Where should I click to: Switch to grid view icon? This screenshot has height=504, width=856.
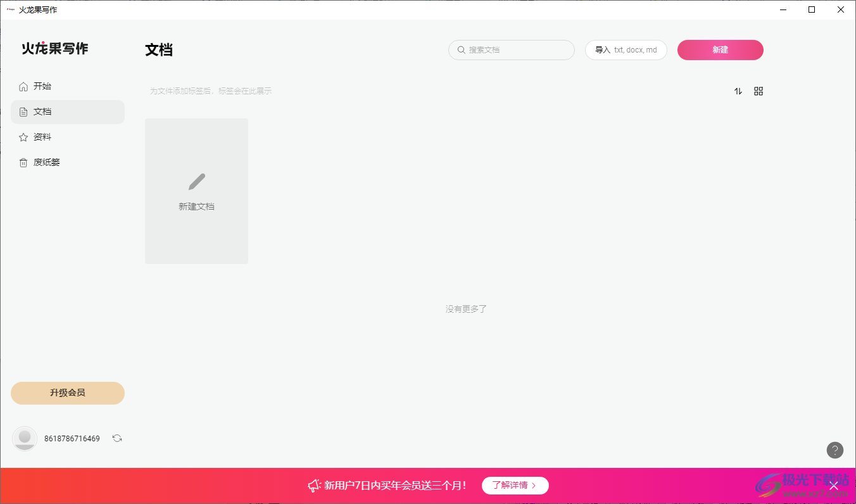758,91
